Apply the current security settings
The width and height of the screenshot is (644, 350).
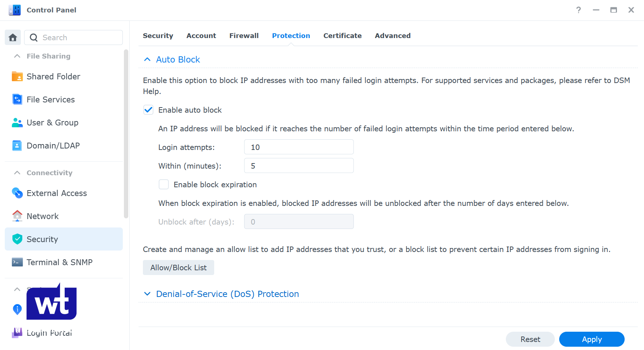pyautogui.click(x=591, y=339)
